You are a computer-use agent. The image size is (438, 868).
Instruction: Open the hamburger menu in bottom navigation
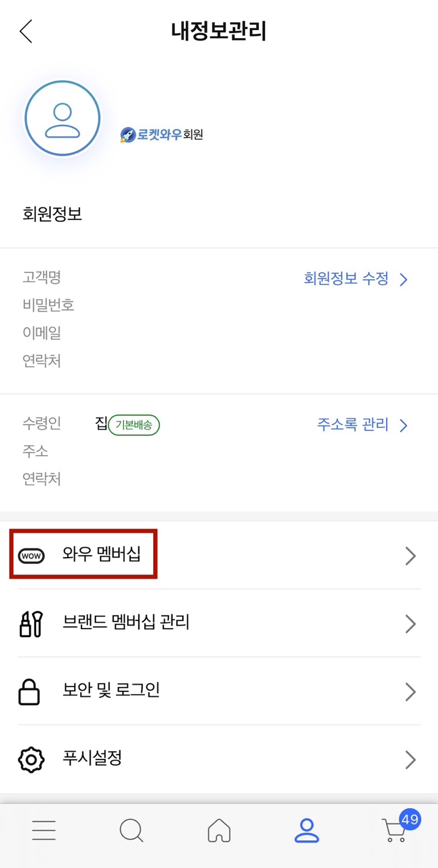coord(43,830)
